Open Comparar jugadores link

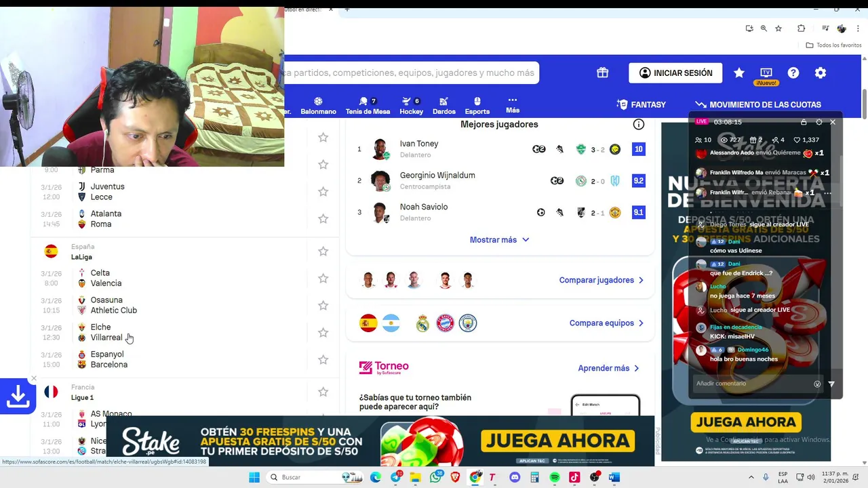601,280
